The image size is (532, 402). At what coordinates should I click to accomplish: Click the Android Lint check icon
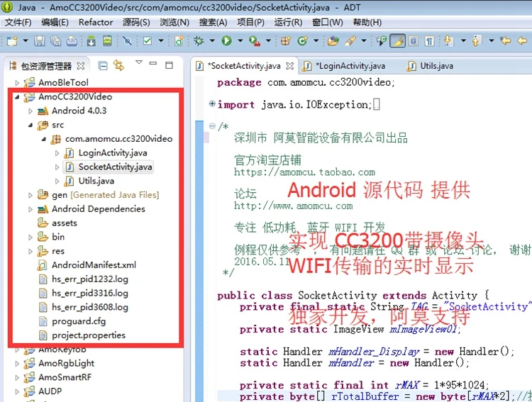click(x=148, y=41)
